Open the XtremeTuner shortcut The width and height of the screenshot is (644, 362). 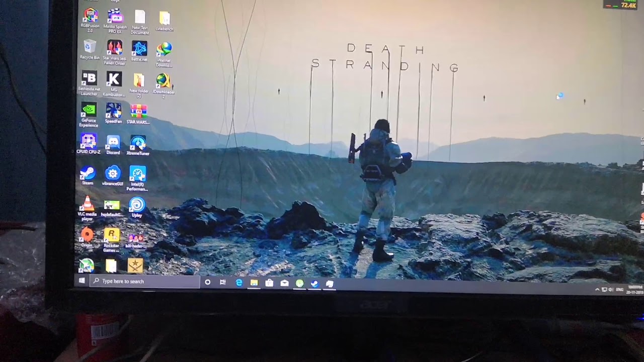click(137, 145)
